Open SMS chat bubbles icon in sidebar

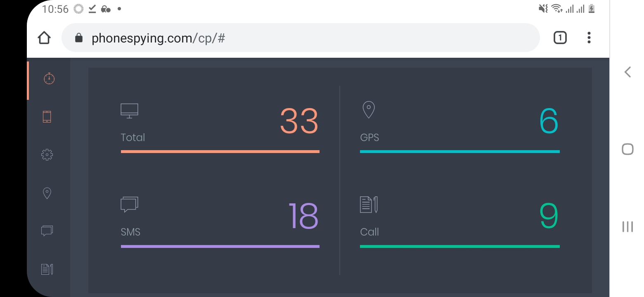tap(47, 231)
